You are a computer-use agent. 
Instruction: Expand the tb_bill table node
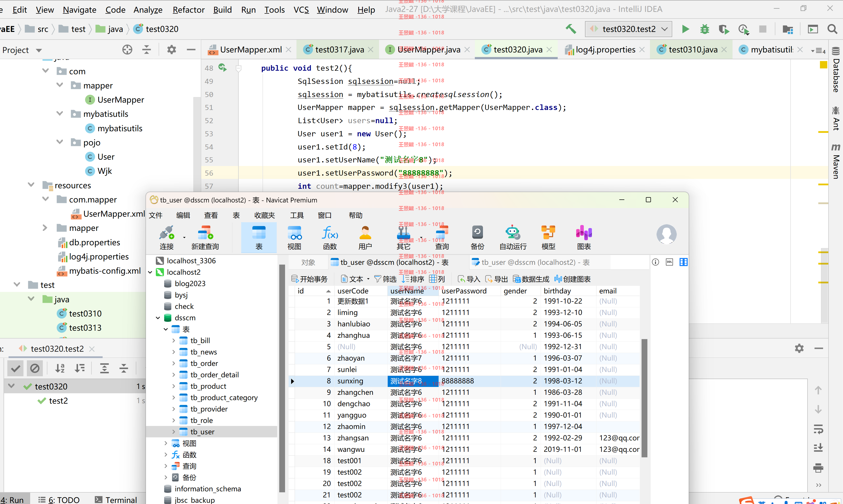tap(174, 341)
